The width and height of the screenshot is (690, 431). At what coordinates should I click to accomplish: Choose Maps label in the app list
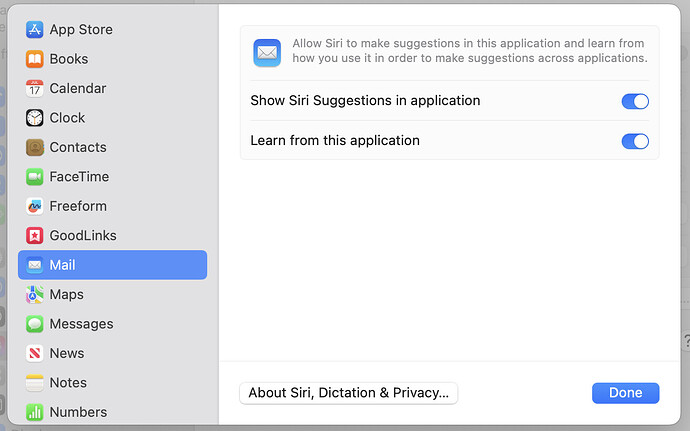point(66,295)
